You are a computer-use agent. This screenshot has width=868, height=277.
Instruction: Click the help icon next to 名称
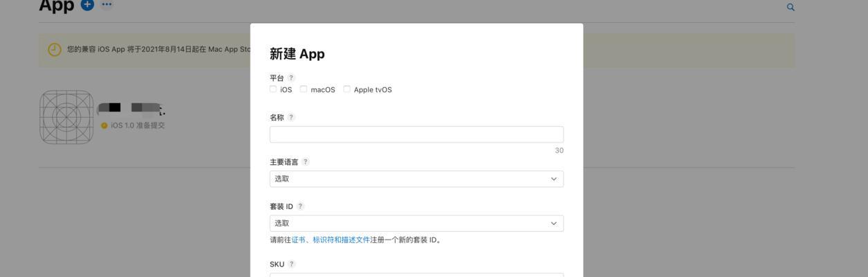pyautogui.click(x=291, y=117)
